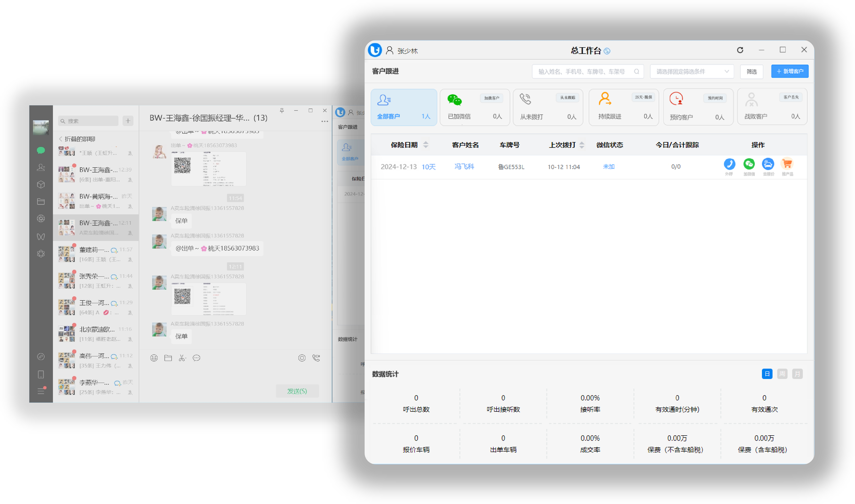
Task: Open the WeChat Moments aperture icon
Action: (41, 219)
